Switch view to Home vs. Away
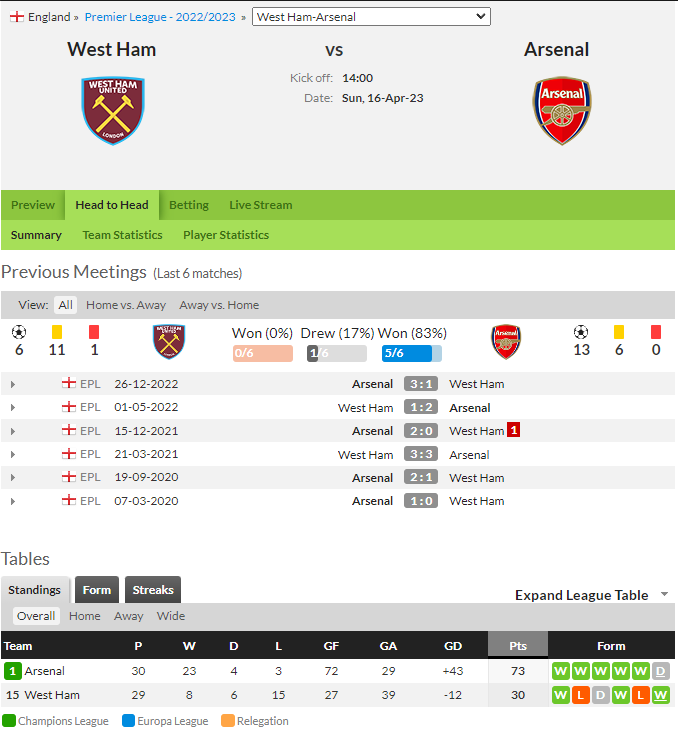 [126, 305]
